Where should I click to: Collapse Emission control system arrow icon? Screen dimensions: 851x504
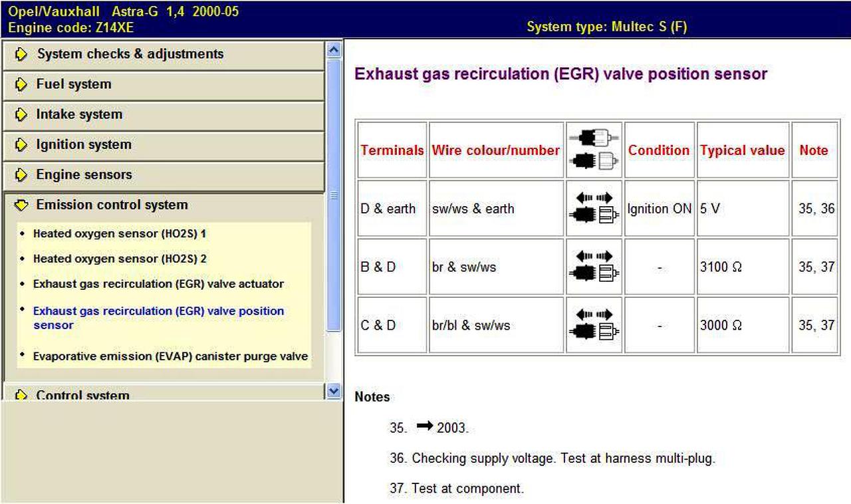[x=21, y=205]
